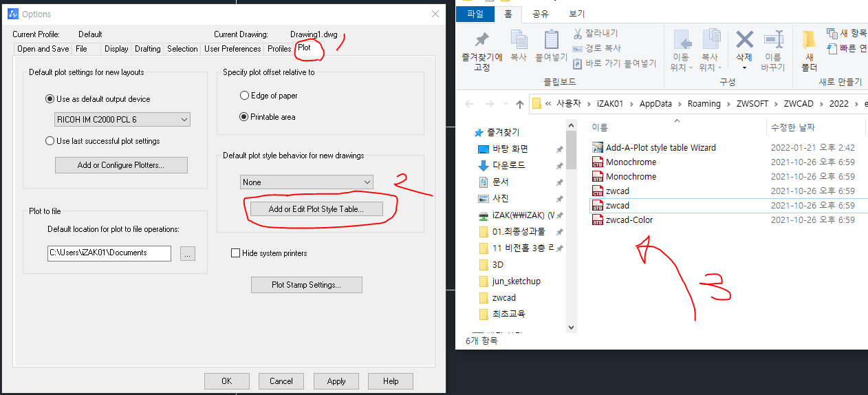This screenshot has width=868, height=395.
Task: Click OK in Options dialog
Action: point(227,381)
